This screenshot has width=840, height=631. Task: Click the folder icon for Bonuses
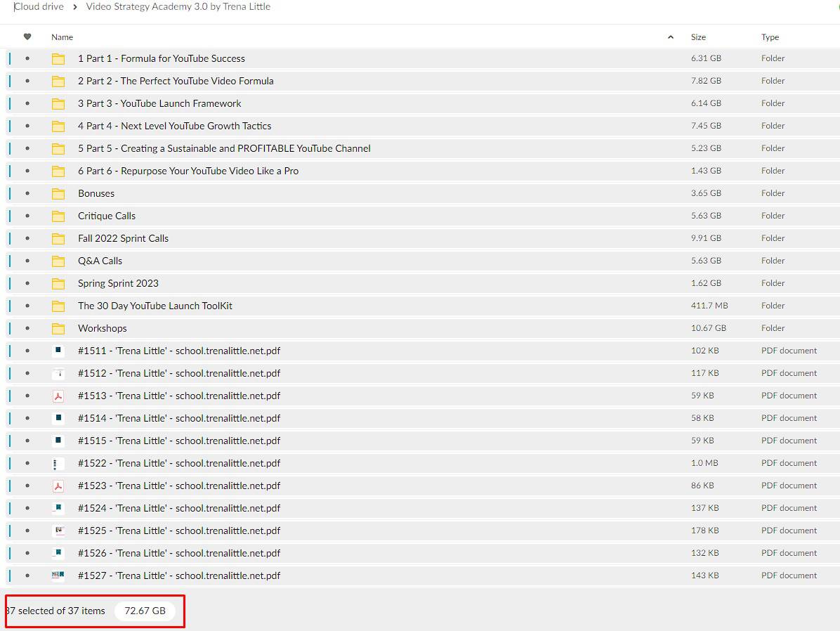(x=58, y=193)
